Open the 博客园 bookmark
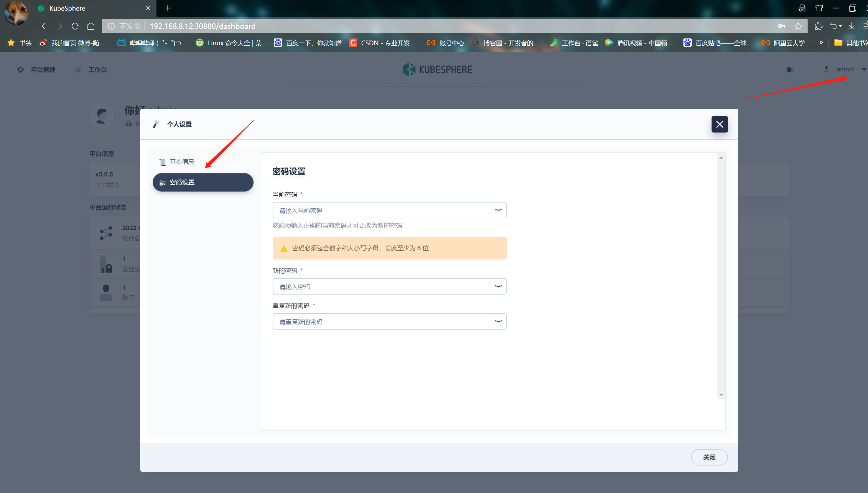Viewport: 868px width, 493px height. [505, 43]
